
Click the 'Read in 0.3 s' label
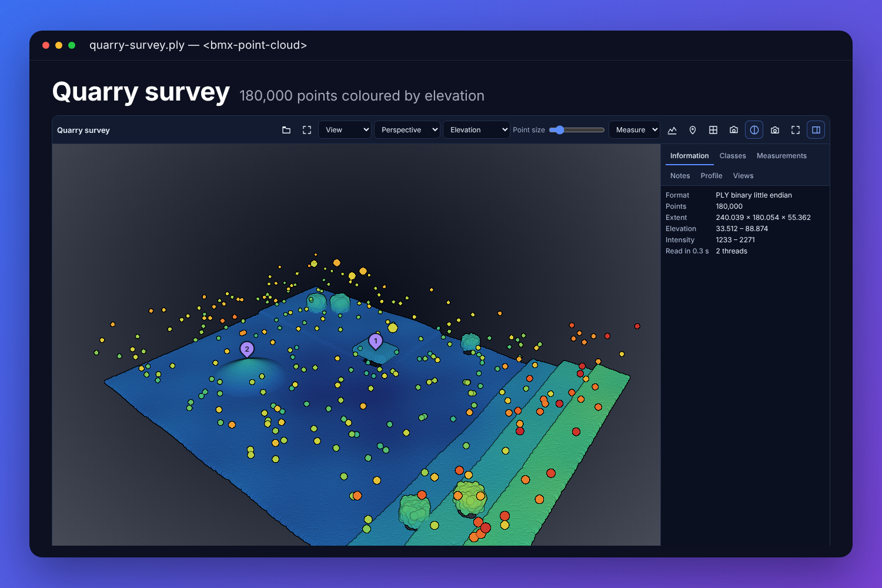click(687, 251)
